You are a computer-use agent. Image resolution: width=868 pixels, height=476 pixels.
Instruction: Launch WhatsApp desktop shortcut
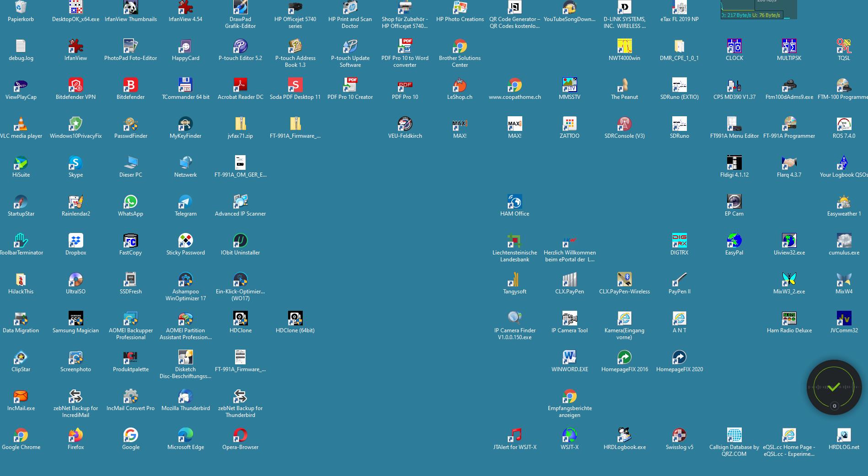[x=131, y=202]
